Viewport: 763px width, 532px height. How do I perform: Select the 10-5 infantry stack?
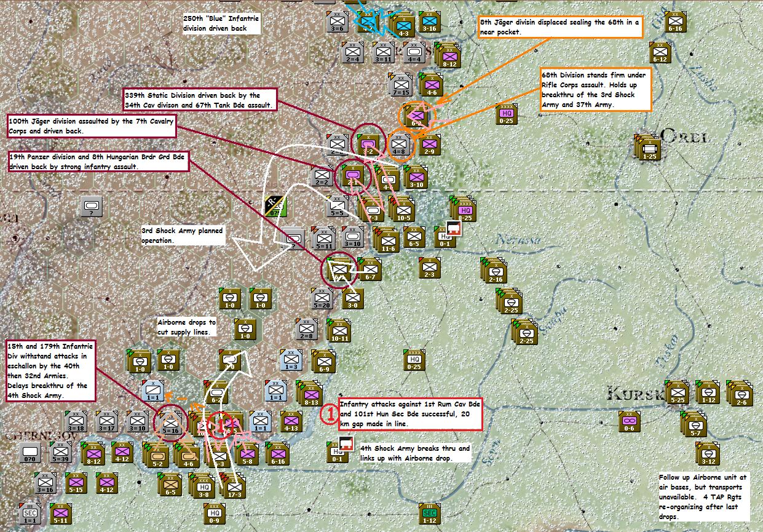403,209
